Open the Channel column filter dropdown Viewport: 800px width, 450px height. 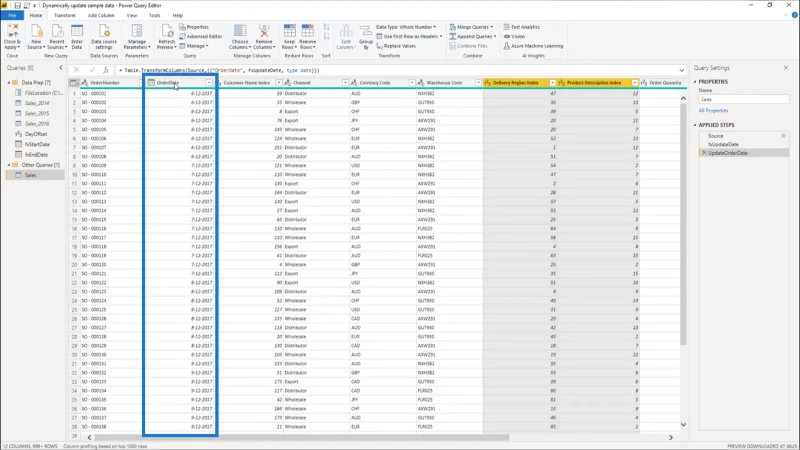[345, 83]
